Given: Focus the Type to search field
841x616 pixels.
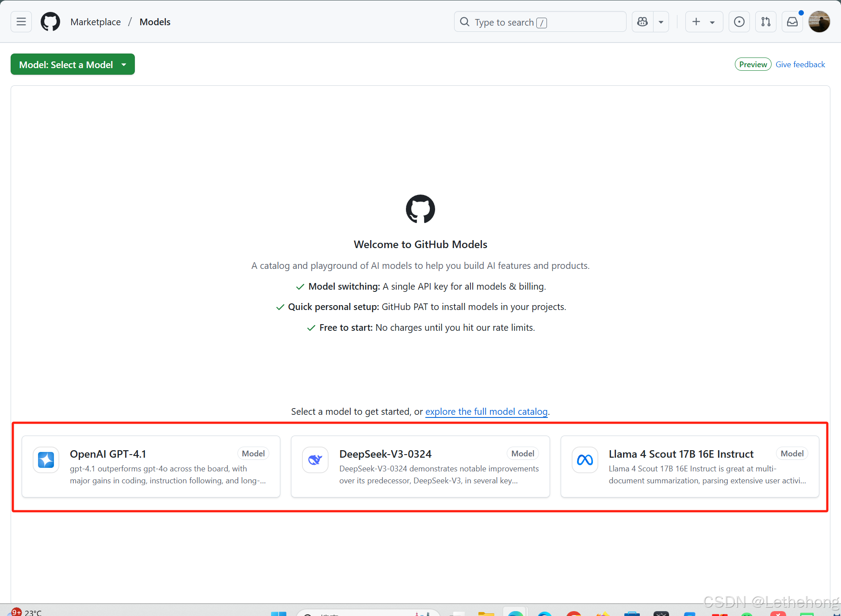Looking at the screenshot, I should pos(540,22).
